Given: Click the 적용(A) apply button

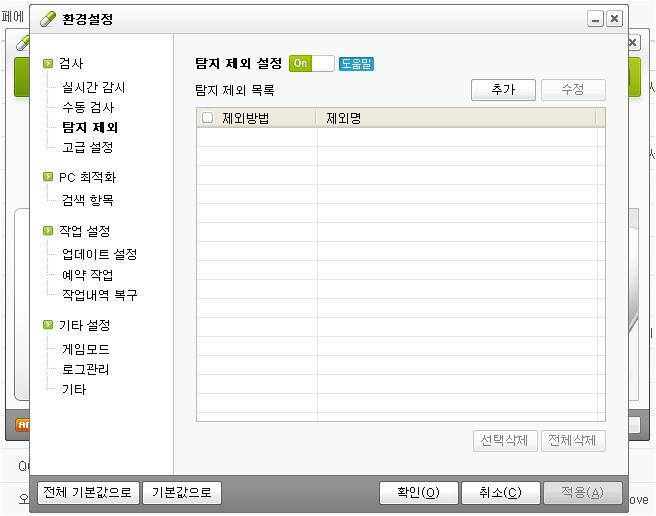Looking at the screenshot, I should (582, 493).
